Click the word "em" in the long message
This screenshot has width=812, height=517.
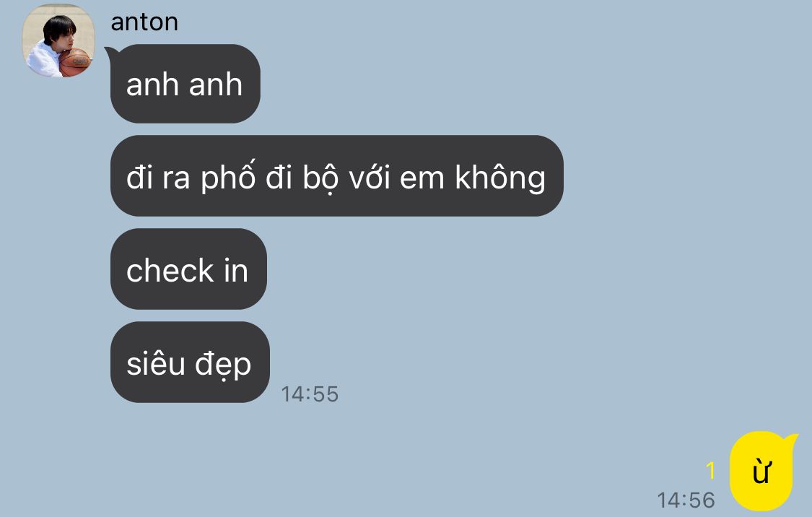click(x=422, y=179)
